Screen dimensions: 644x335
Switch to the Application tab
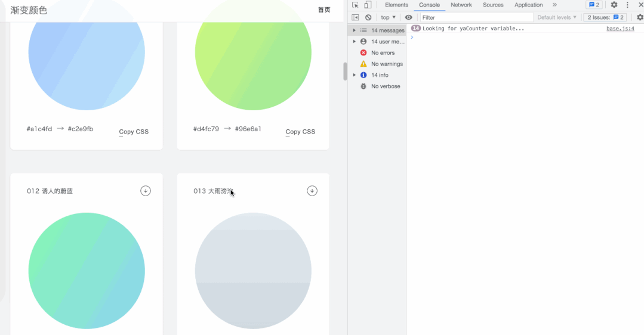click(x=529, y=5)
